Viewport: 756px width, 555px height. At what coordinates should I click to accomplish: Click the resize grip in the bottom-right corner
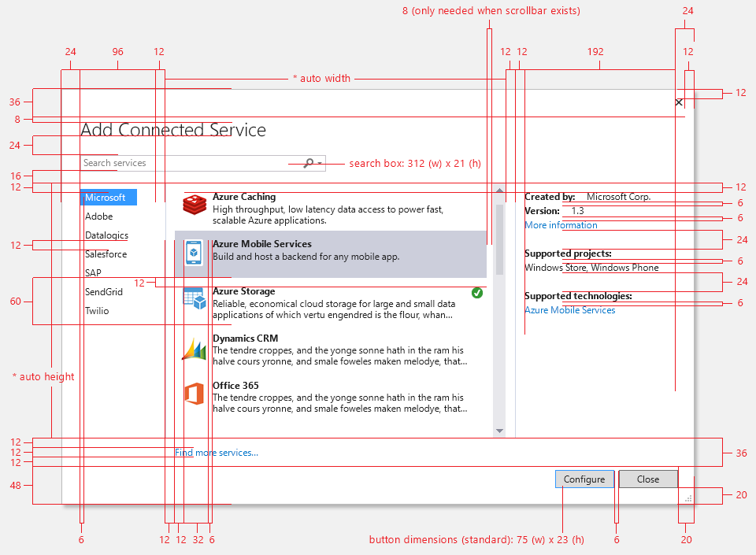pyautogui.click(x=688, y=497)
